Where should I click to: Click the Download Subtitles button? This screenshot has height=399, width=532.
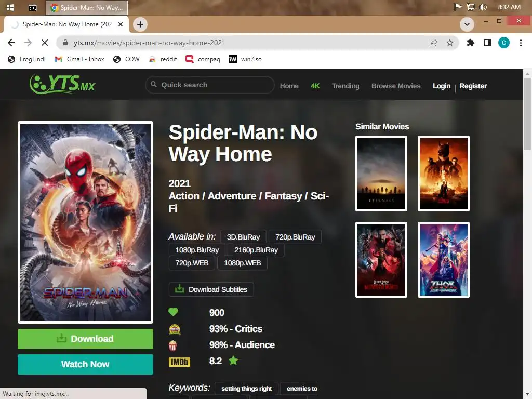point(211,289)
